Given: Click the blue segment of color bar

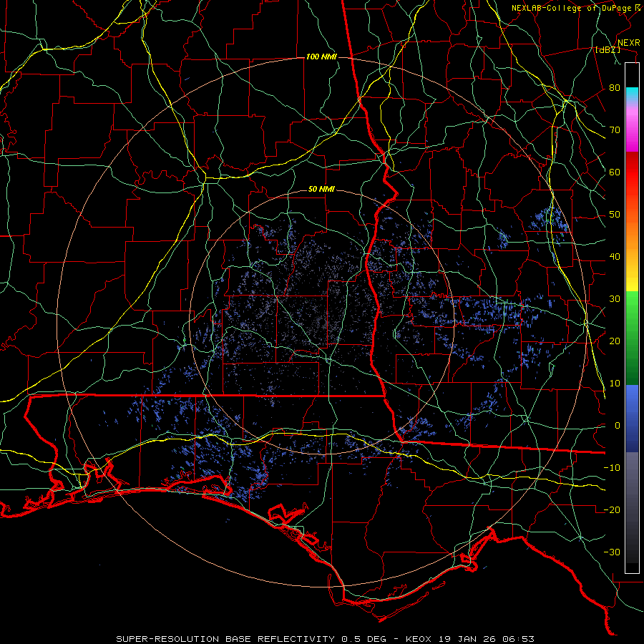Looking at the screenshot, I should coord(632,418).
